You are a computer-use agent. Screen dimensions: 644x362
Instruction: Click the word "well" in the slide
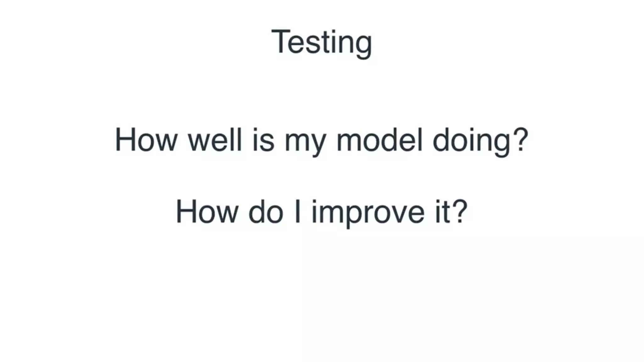(215, 140)
